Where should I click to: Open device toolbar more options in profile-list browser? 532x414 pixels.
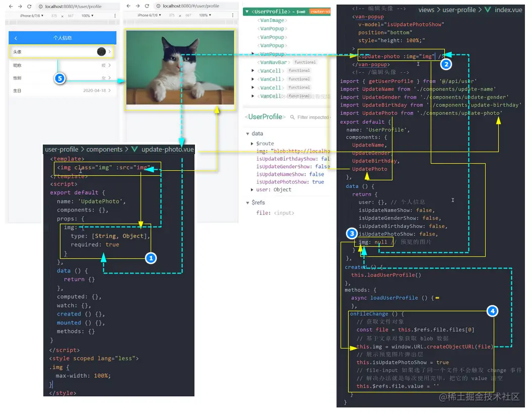115,16
